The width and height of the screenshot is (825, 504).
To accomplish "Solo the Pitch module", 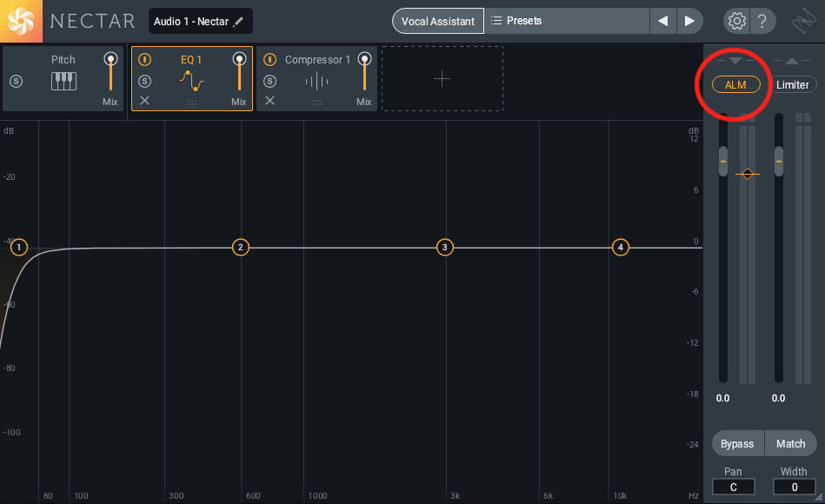I will 17,81.
